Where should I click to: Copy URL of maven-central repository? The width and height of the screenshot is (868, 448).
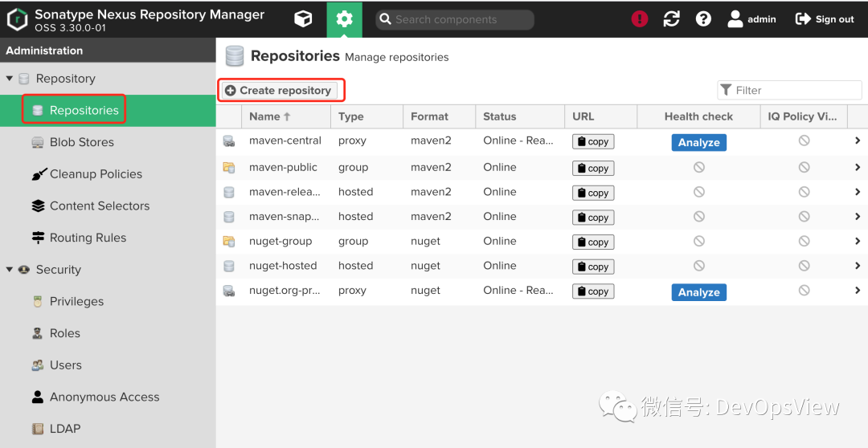pos(593,141)
